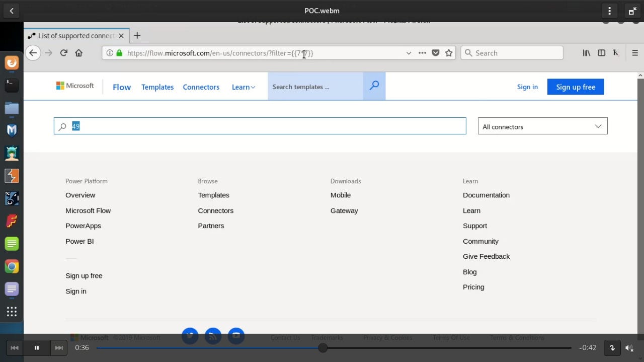Open Terminal from the dock
The width and height of the screenshot is (644, 362).
(12, 85)
